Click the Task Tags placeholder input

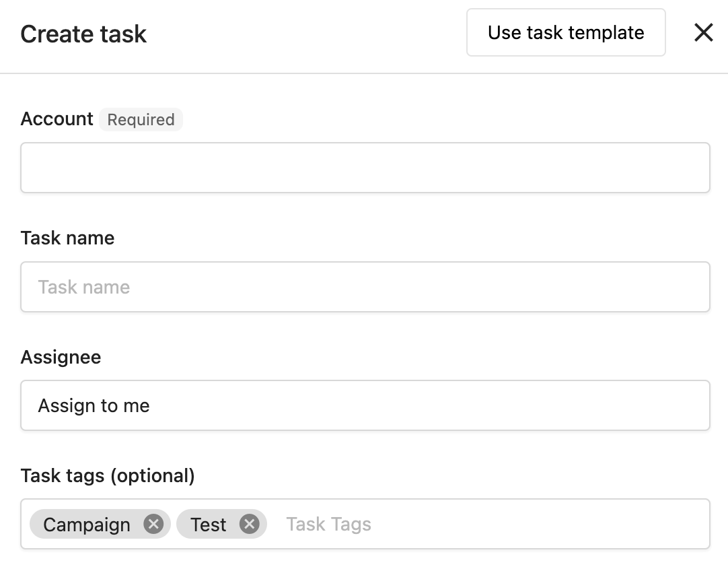[x=492, y=524]
